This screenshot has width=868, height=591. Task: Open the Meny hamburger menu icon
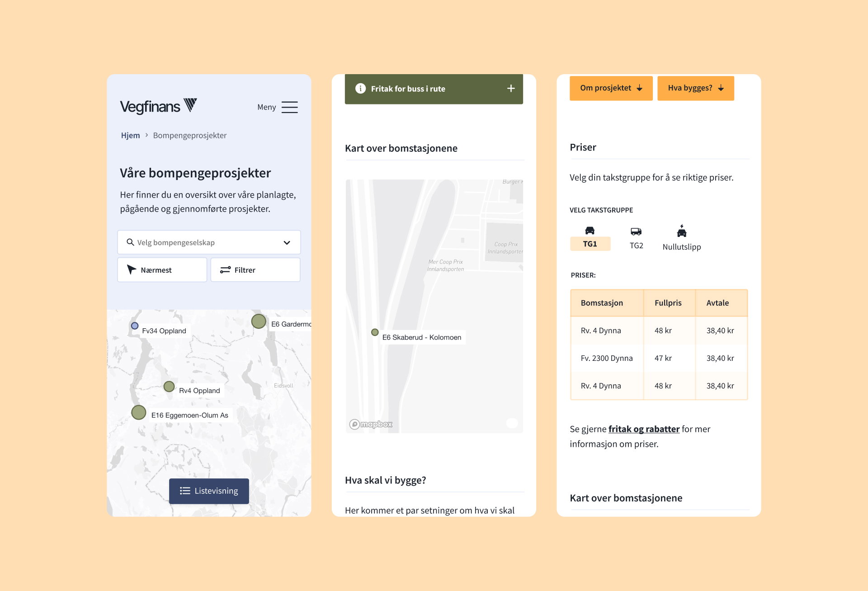[x=289, y=107]
